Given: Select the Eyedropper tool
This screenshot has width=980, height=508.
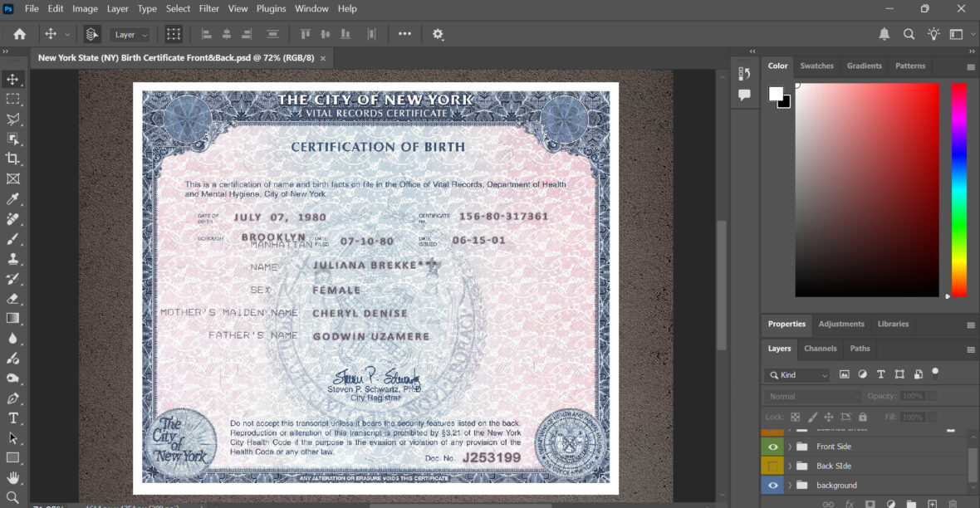Looking at the screenshot, I should [12, 199].
